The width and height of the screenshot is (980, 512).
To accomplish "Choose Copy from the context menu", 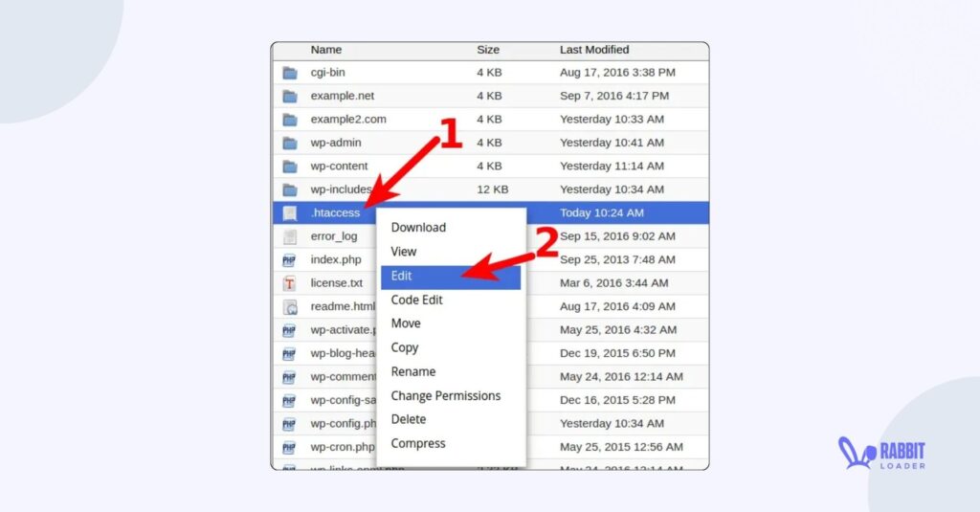I will point(405,347).
